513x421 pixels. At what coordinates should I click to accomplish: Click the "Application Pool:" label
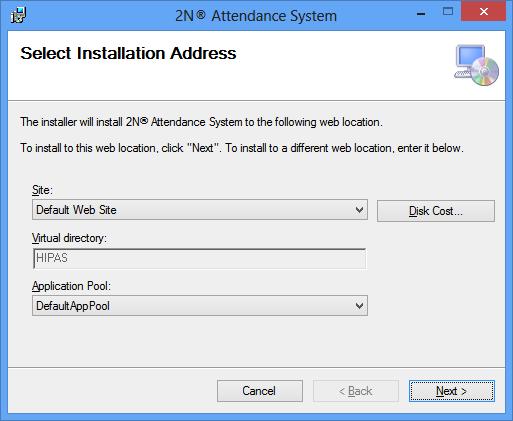pyautogui.click(x=71, y=286)
